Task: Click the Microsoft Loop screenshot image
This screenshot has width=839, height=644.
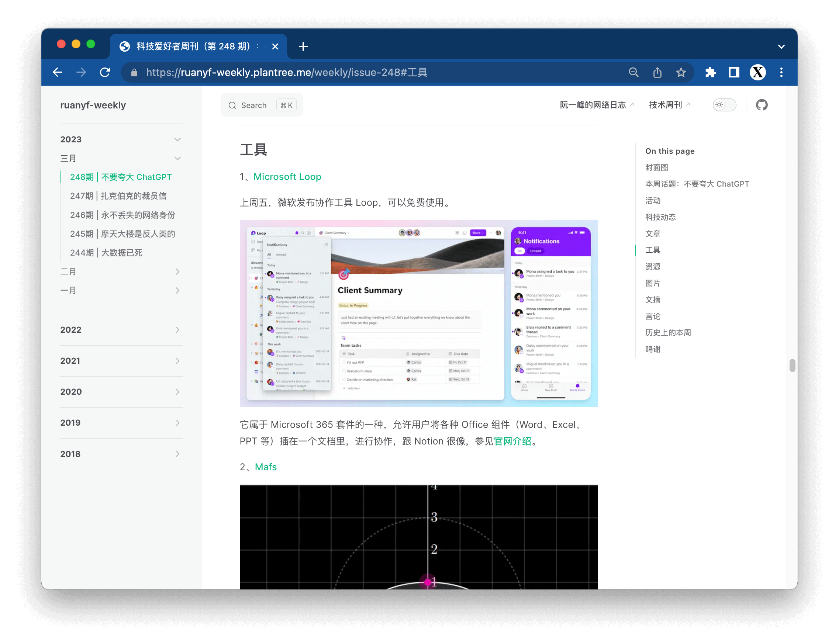Action: click(418, 313)
